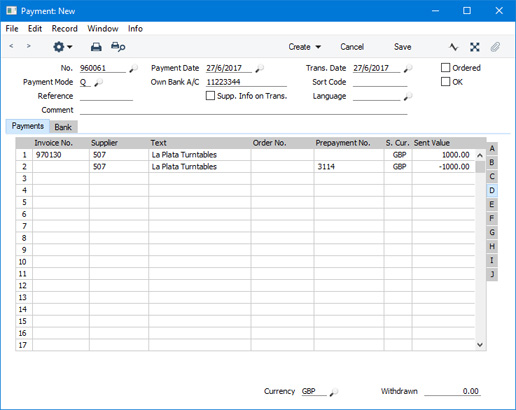Click the Save button
Image resolution: width=516 pixels, height=410 pixels.
pos(402,47)
